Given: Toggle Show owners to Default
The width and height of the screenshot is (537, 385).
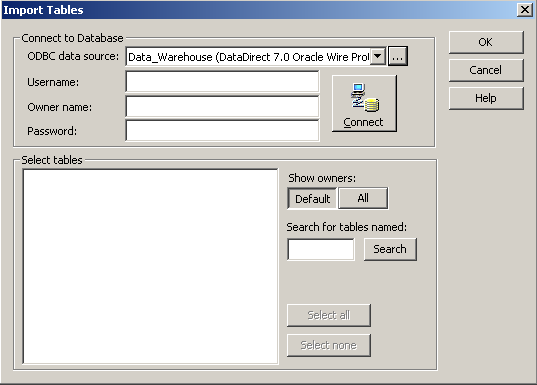Looking at the screenshot, I should (x=312, y=198).
